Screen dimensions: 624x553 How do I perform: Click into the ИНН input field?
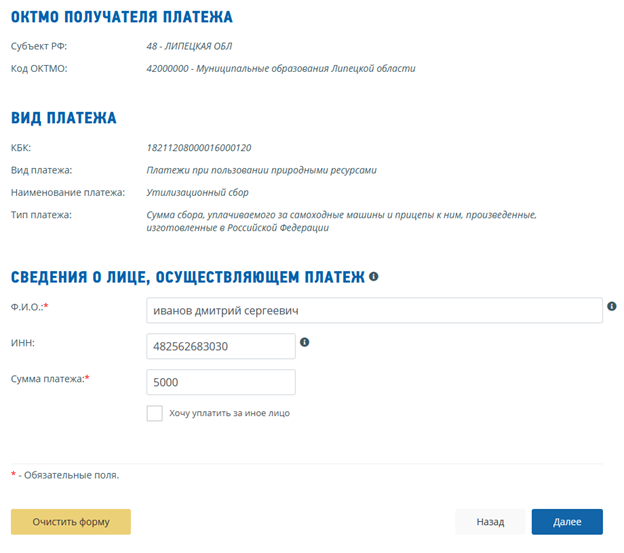(x=221, y=346)
